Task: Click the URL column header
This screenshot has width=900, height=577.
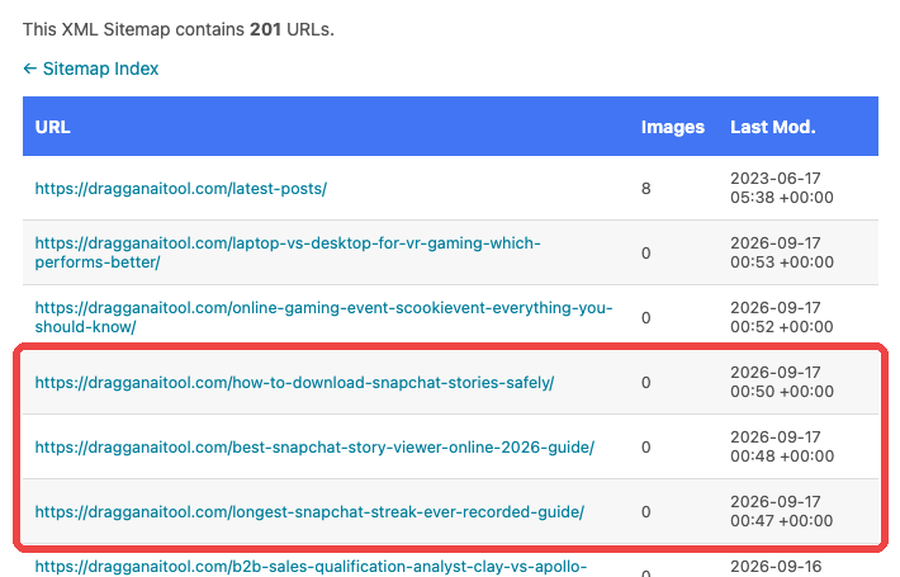Action: 53,127
